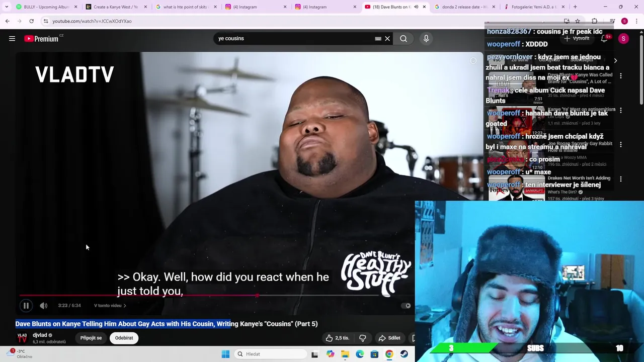The width and height of the screenshot is (644, 362).
Task: View site information icon in address bar
Action: (46, 21)
